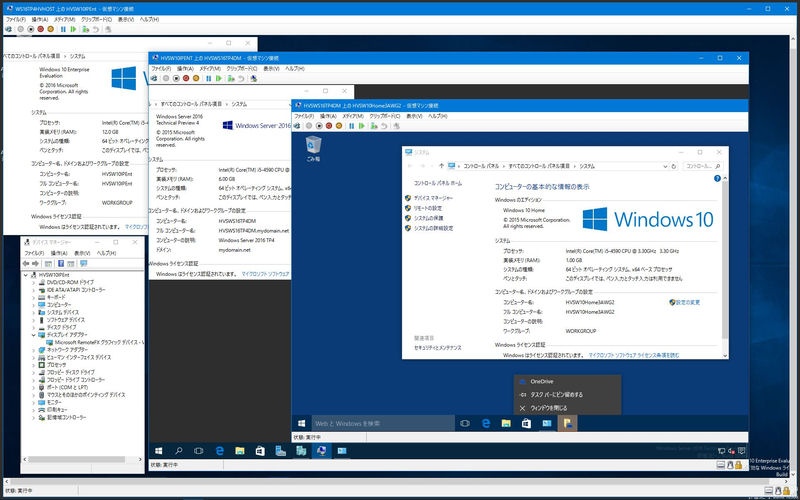Viewport: 800px width, 500px height.
Task: Click Pause icon in HVSW10Home3AWG2 toolbar
Action: (x=352, y=126)
